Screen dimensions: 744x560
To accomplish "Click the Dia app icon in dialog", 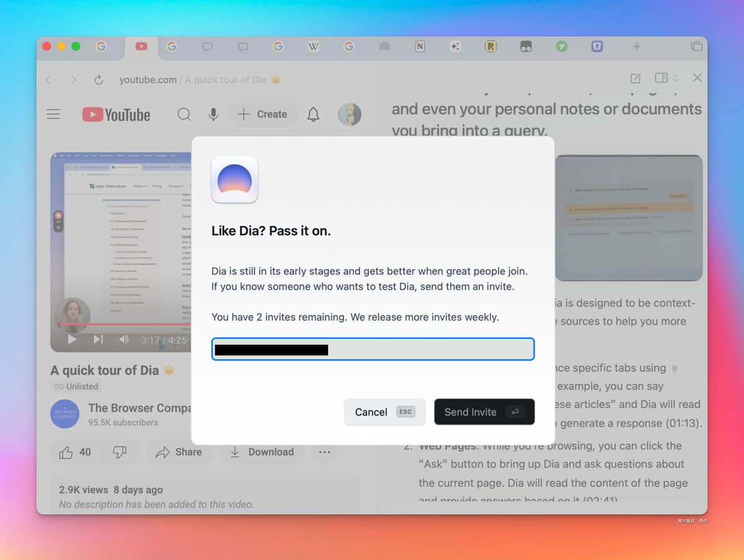I will (x=234, y=179).
